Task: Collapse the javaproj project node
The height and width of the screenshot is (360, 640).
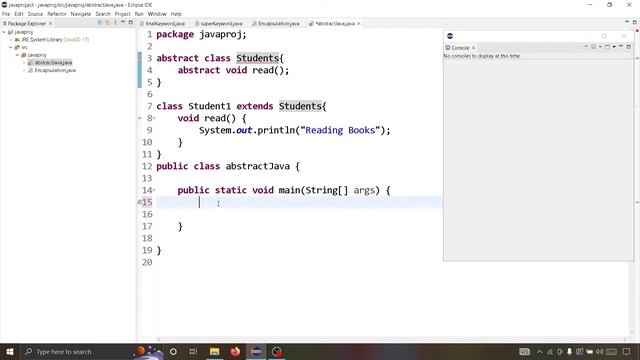Action: [x=4, y=32]
